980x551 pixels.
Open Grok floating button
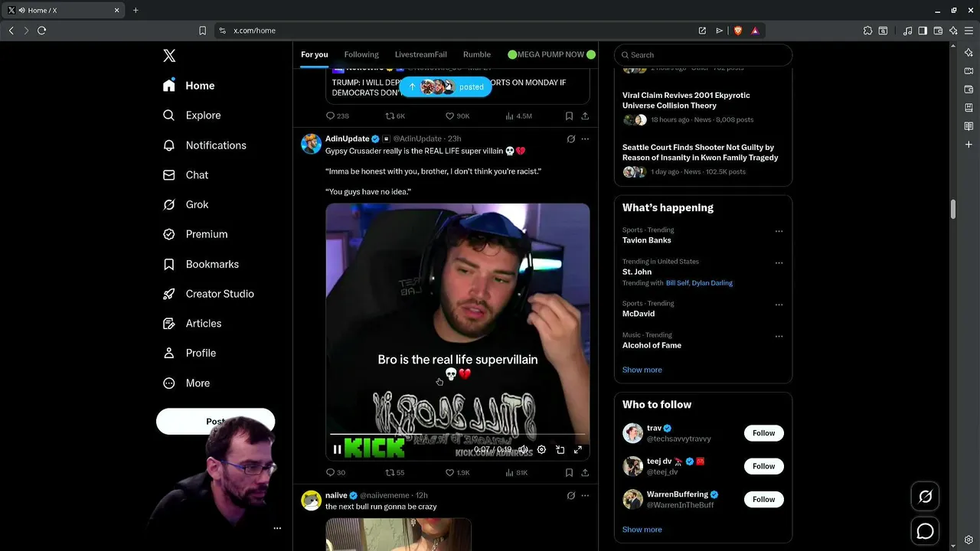[925, 497]
